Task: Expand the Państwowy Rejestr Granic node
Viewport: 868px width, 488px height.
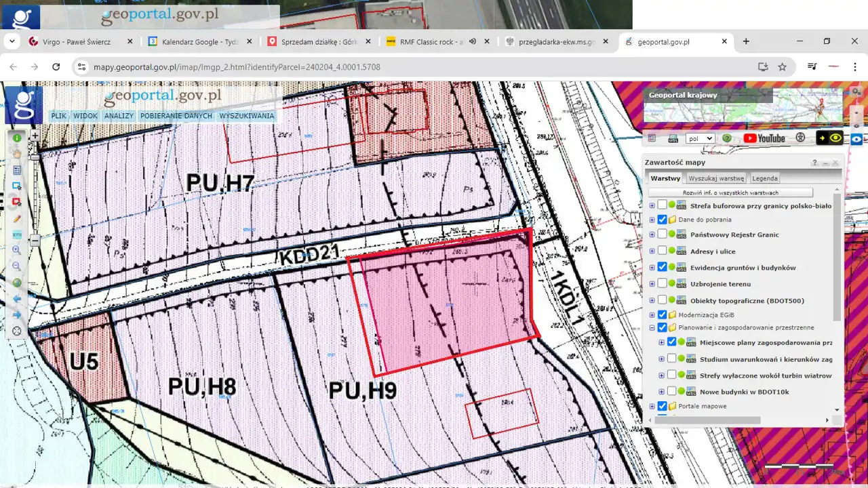Action: tap(652, 235)
